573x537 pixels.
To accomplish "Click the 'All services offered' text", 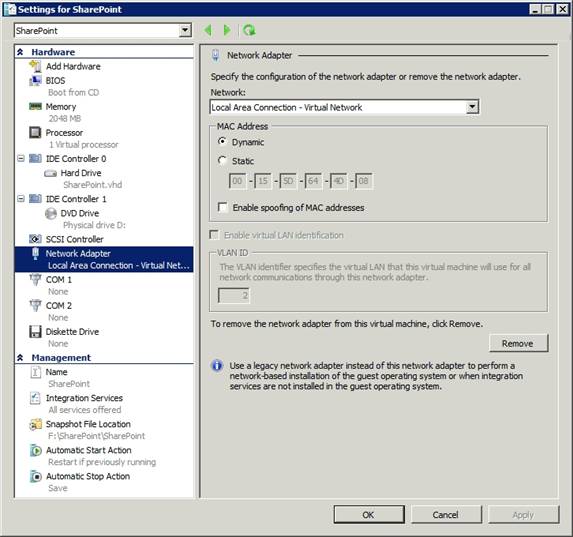I will pyautogui.click(x=85, y=410).
